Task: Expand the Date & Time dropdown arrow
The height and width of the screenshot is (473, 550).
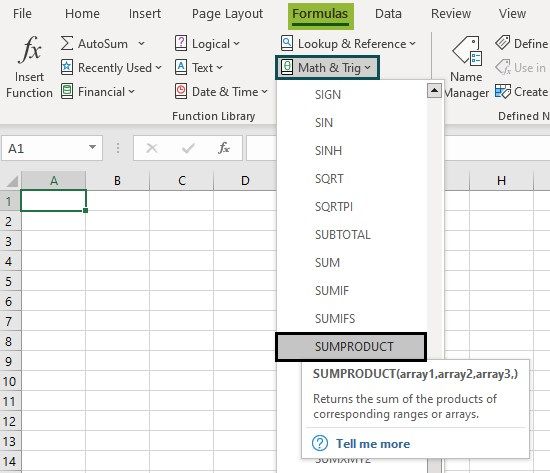Action: click(x=264, y=92)
